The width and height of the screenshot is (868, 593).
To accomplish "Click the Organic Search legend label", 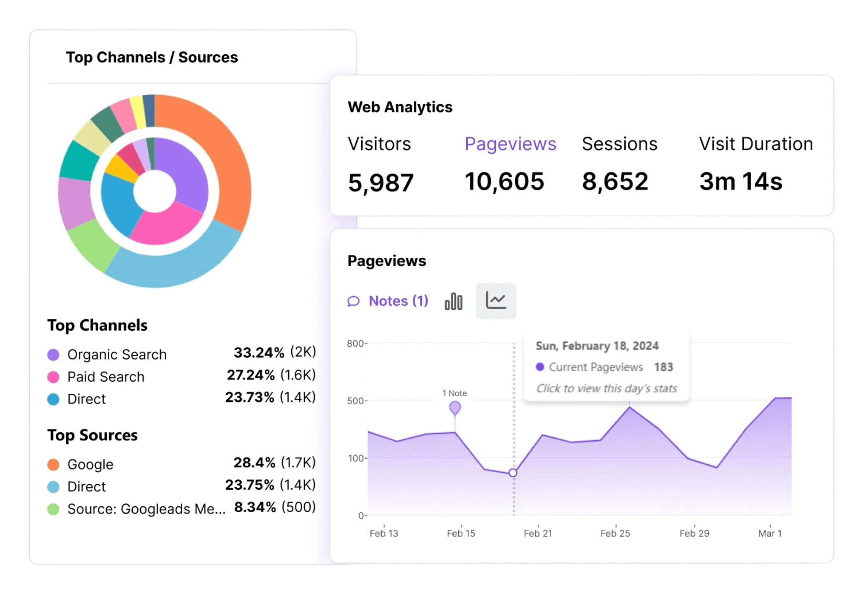I will (x=117, y=354).
